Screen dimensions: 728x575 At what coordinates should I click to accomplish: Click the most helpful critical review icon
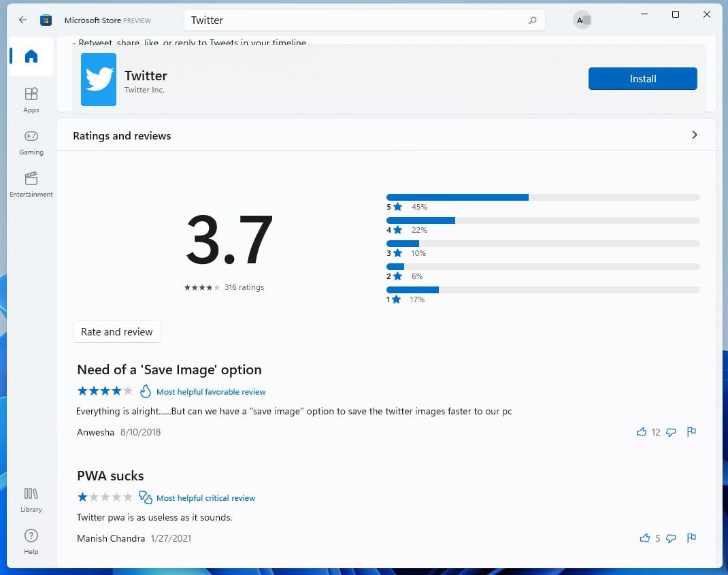tap(146, 497)
